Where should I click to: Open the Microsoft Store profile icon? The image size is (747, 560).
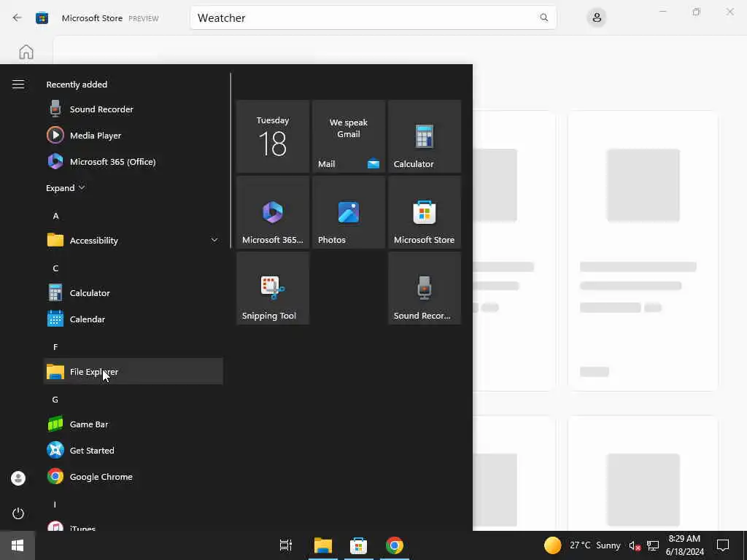tap(597, 17)
